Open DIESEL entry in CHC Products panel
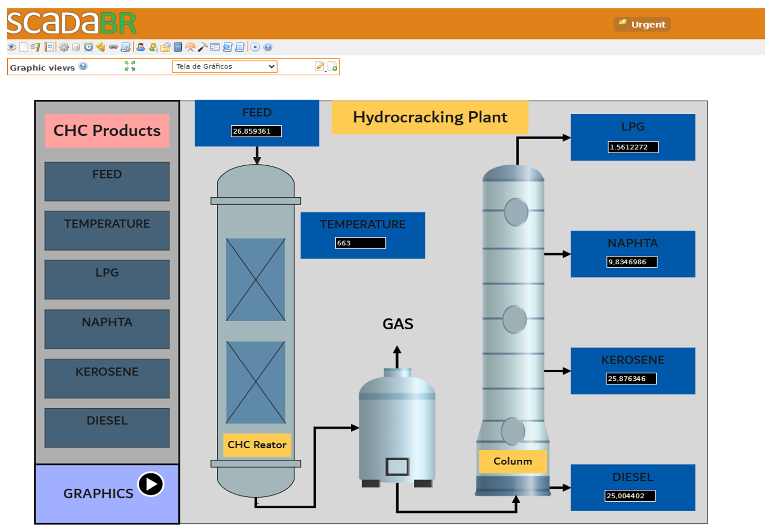This screenshot has width=774, height=532. pos(107,427)
